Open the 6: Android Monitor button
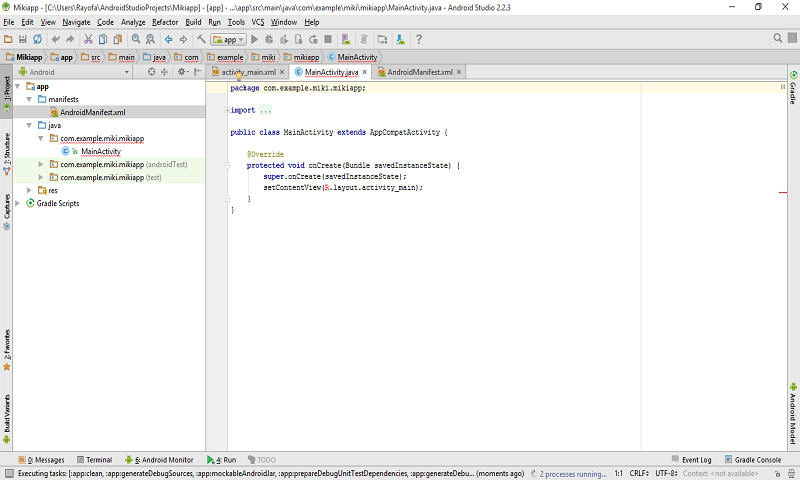Image resolution: width=800 pixels, height=480 pixels. point(159,460)
